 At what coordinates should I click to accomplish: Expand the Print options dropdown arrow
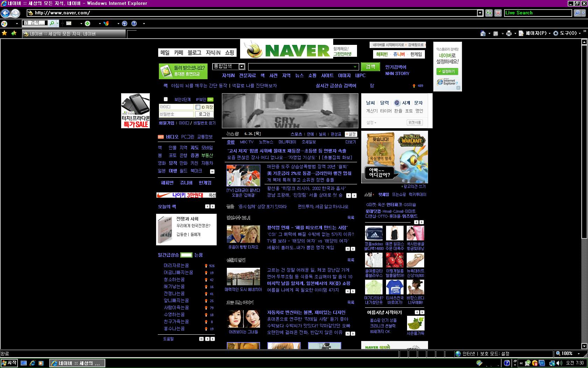click(x=515, y=33)
